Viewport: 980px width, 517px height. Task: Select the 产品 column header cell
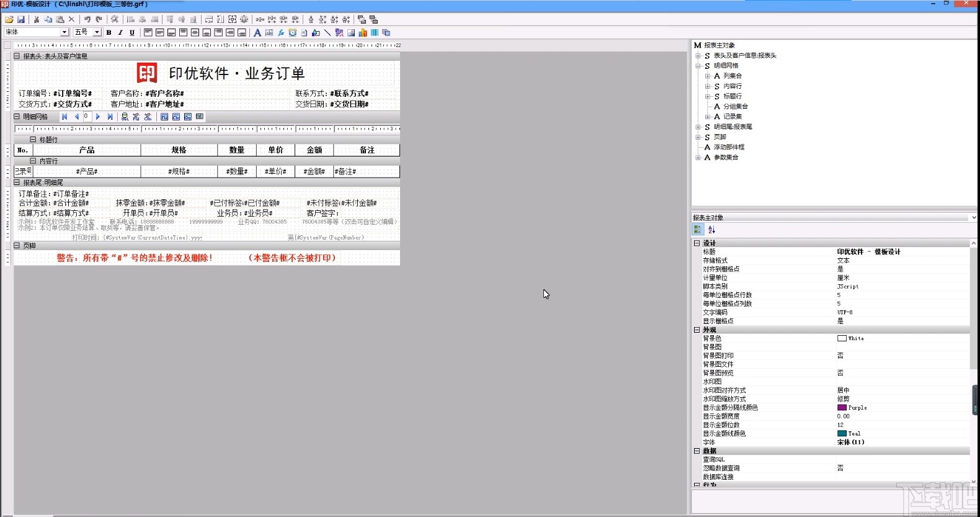point(87,150)
